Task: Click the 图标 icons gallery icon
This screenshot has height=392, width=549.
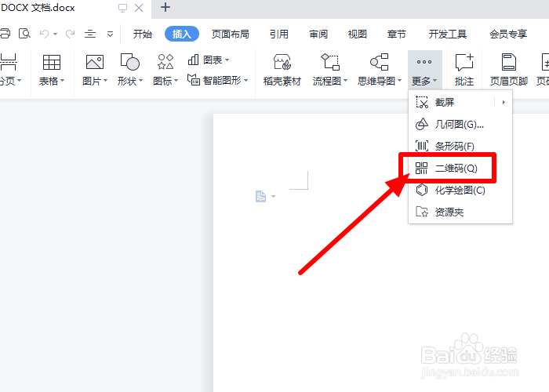Action: (x=165, y=62)
